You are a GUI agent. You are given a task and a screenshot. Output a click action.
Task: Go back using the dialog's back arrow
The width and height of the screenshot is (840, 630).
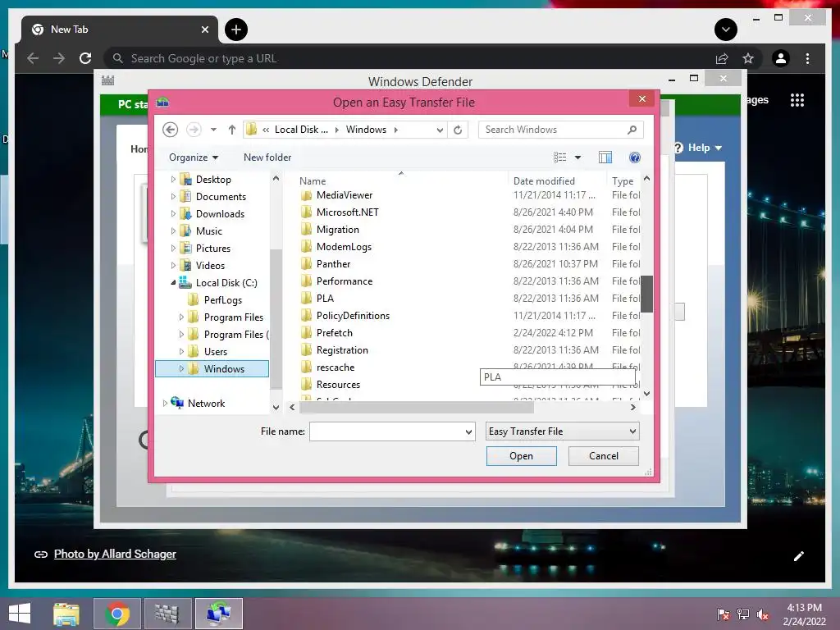coord(171,130)
